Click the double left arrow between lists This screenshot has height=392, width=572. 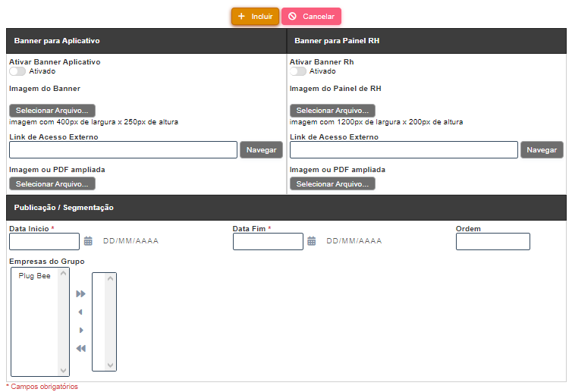click(x=80, y=348)
